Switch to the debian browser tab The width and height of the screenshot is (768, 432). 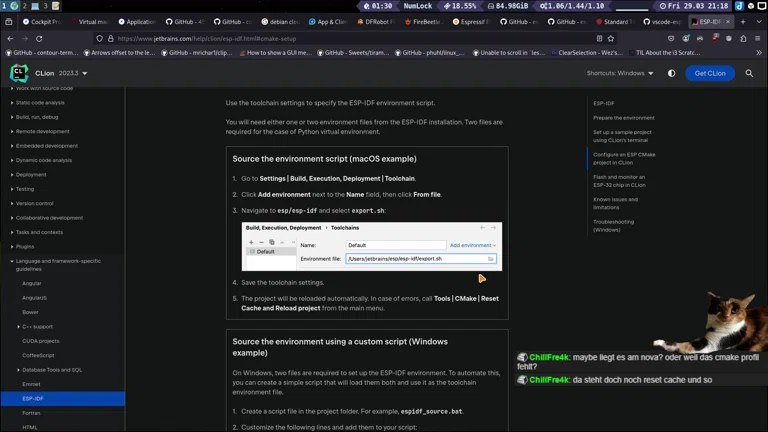284,21
